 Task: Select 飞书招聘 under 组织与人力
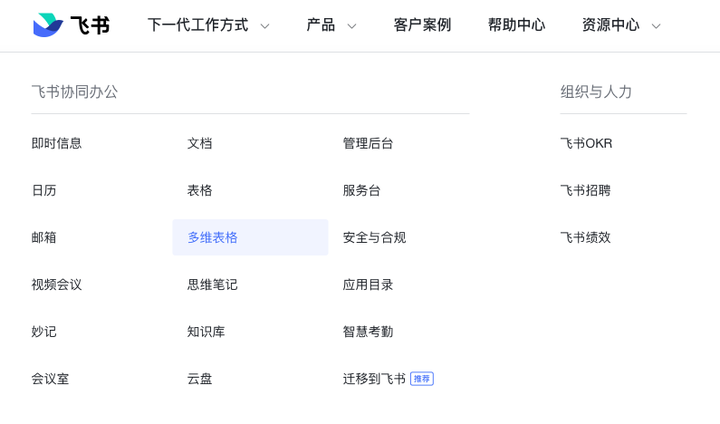585,190
